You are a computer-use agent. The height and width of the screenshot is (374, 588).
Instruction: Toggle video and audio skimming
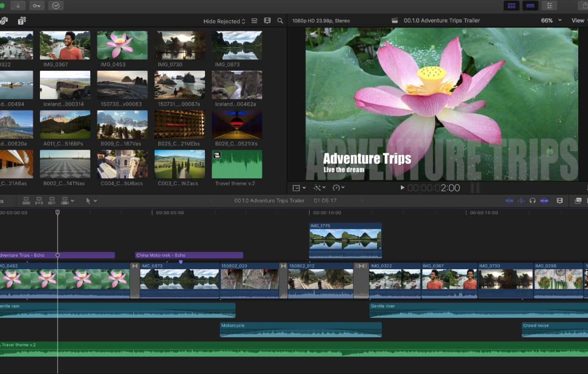pos(510,201)
